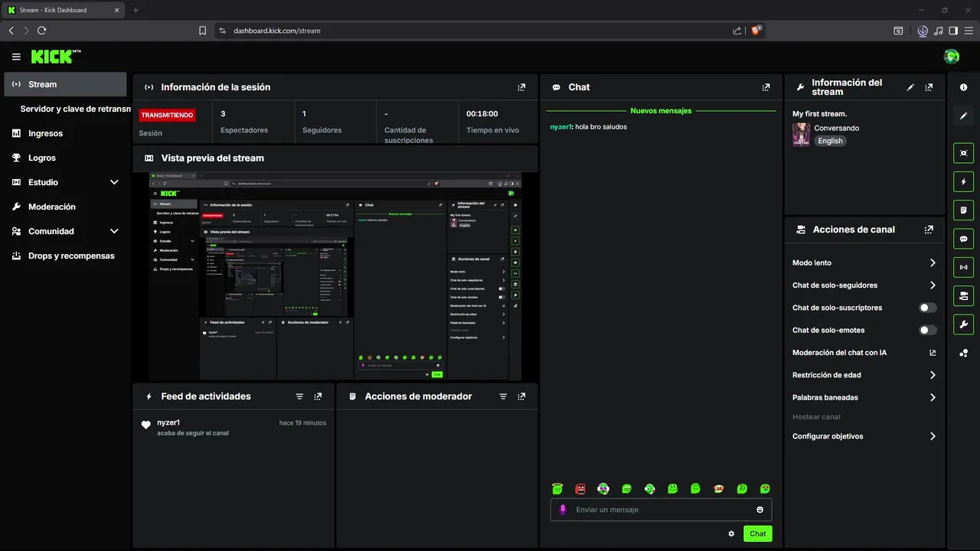The height and width of the screenshot is (551, 980).
Task: Open chat settings gear icon
Action: (x=731, y=534)
